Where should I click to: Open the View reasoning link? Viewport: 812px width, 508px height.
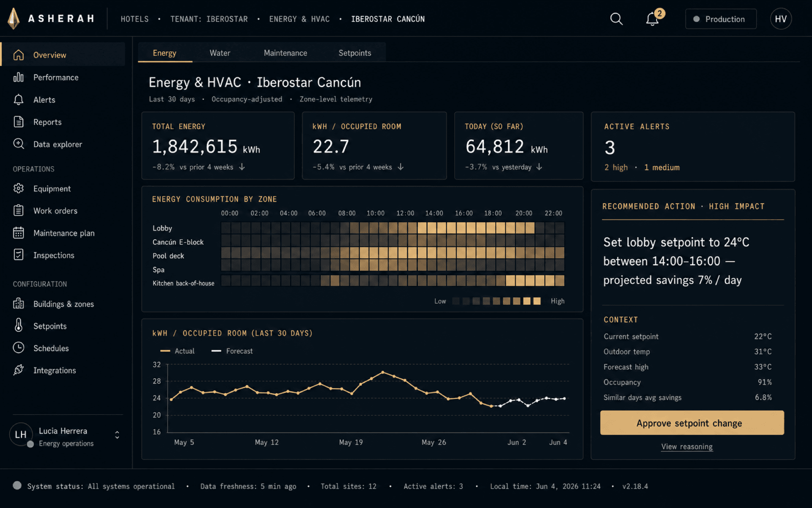click(687, 447)
